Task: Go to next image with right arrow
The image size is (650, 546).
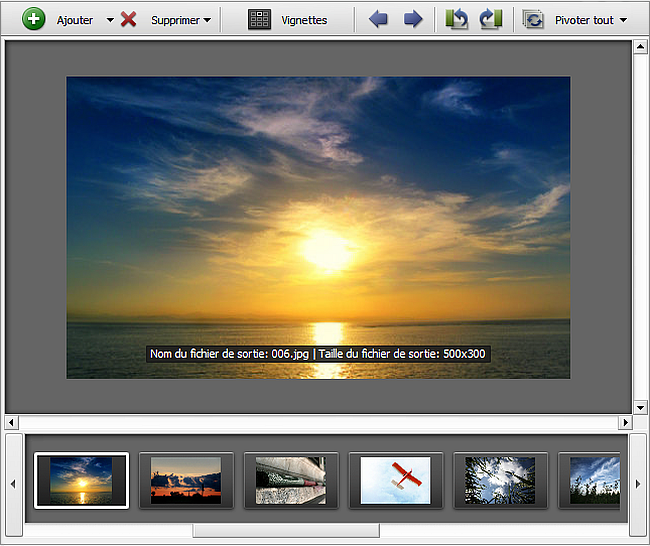Action: (412, 19)
